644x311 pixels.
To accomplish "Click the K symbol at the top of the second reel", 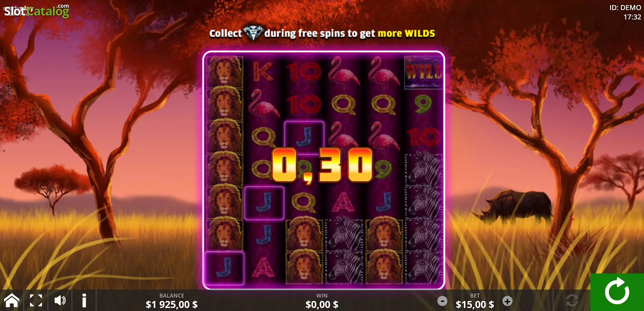I will pos(263,72).
